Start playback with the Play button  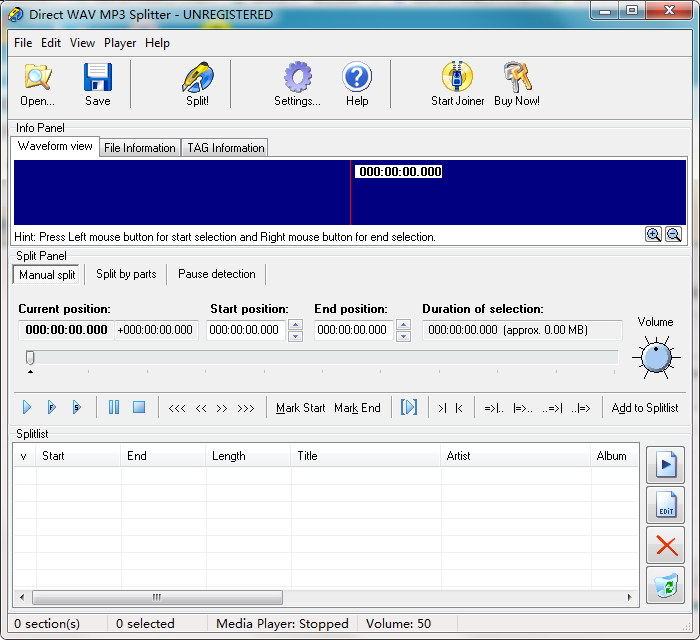pyautogui.click(x=27, y=407)
